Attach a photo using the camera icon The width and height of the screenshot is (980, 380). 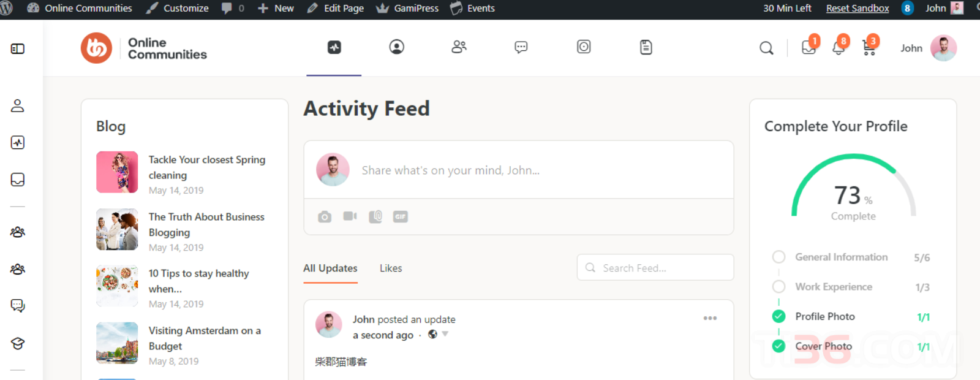click(x=324, y=216)
